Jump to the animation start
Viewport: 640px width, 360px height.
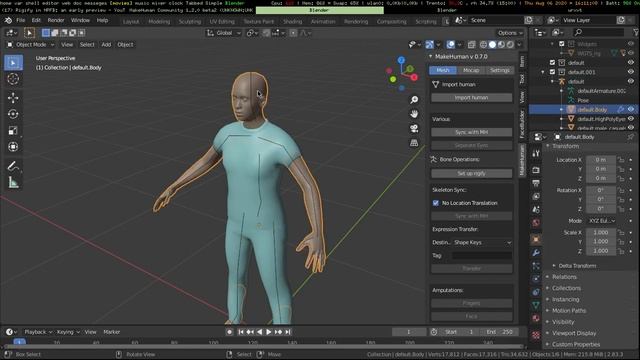point(241,332)
